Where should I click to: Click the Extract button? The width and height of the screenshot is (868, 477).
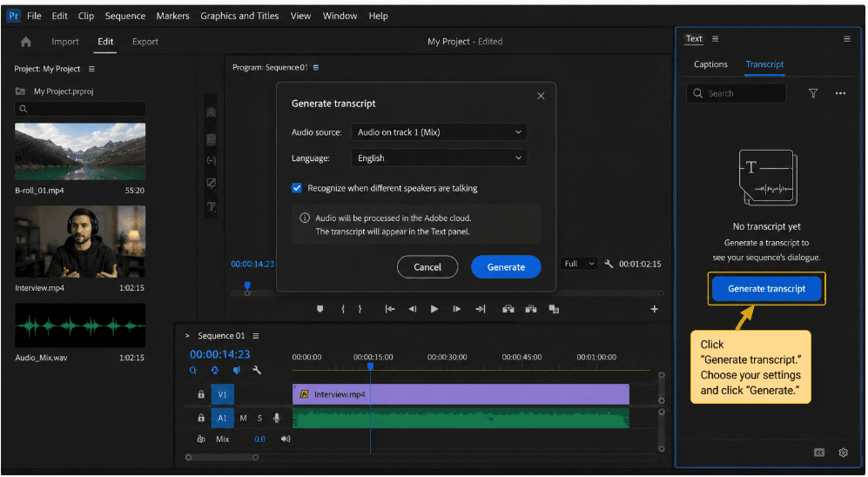click(531, 309)
